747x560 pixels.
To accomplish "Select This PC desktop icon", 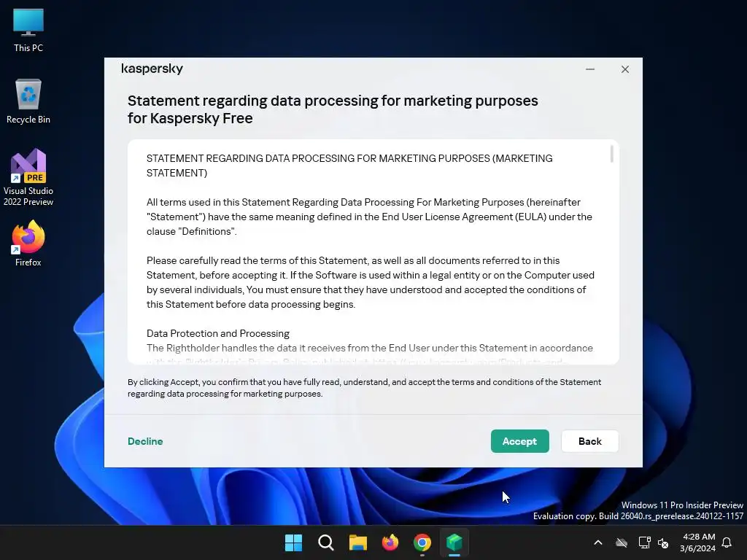I will (28, 30).
